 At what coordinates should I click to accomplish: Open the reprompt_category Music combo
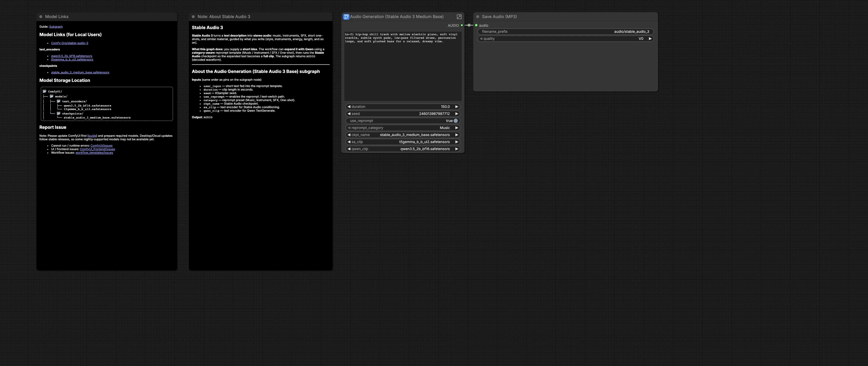[403, 128]
